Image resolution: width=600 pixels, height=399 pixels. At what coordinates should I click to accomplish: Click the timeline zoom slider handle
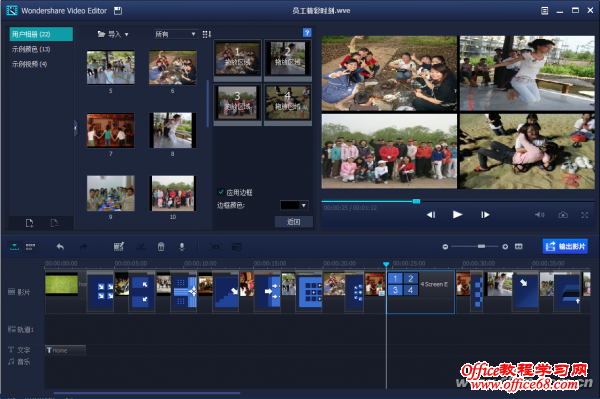[x=481, y=246]
